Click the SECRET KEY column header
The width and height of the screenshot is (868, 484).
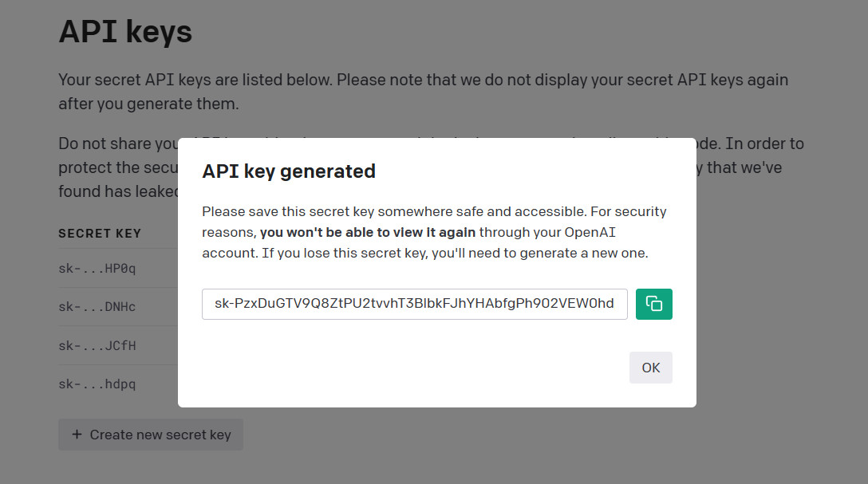100,234
